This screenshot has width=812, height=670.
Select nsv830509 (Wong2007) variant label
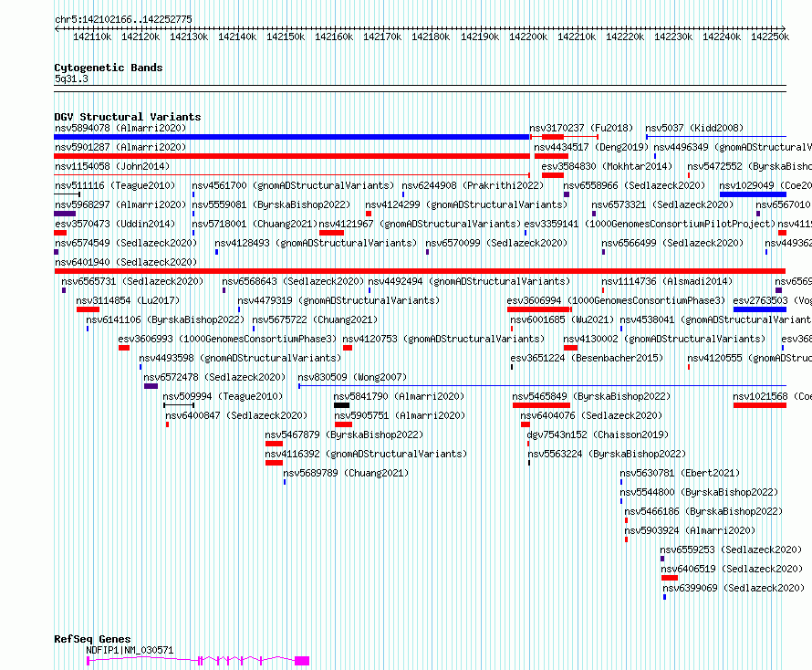click(x=352, y=377)
